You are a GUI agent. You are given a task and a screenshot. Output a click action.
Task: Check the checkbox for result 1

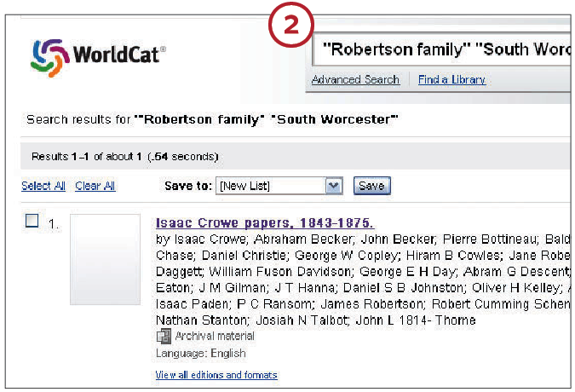point(32,221)
